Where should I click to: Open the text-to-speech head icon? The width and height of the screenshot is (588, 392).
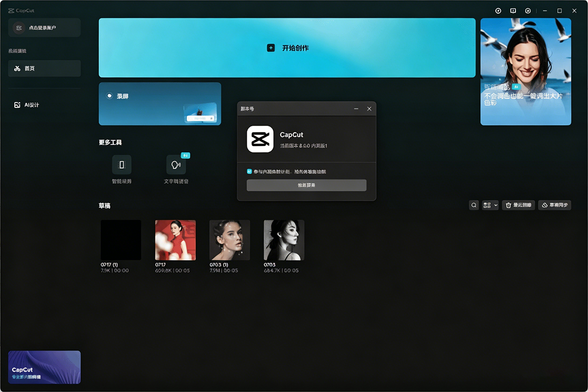(176, 165)
